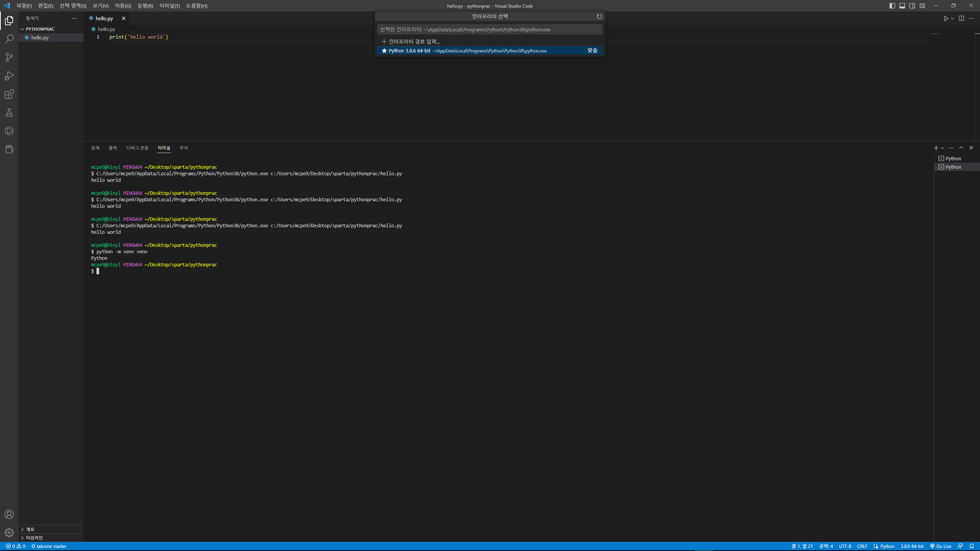The image size is (980, 551).
Task: Expand the 개요 outline section
Action: click(x=51, y=529)
